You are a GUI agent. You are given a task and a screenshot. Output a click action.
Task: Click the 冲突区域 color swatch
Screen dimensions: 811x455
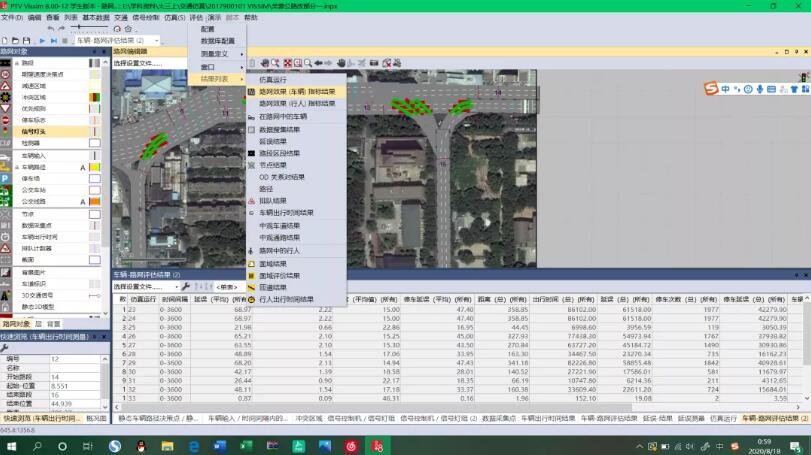click(95, 97)
